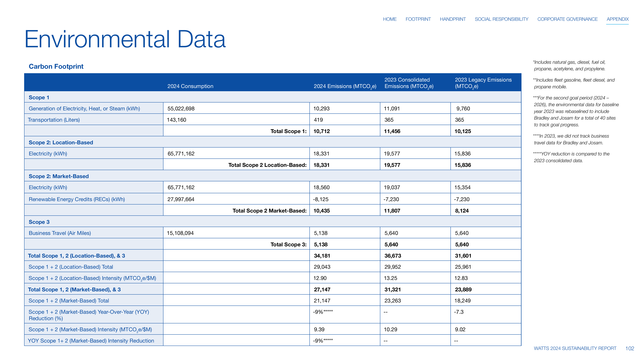Click the 15,108,094 air miles value
Viewport: 644px width, 362px height.
[x=180, y=233]
